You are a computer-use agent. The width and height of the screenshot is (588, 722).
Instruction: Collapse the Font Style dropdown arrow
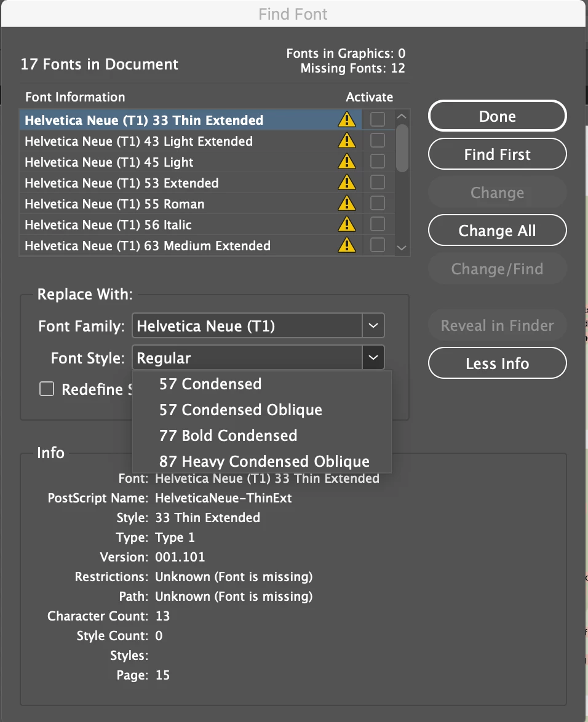coord(373,357)
